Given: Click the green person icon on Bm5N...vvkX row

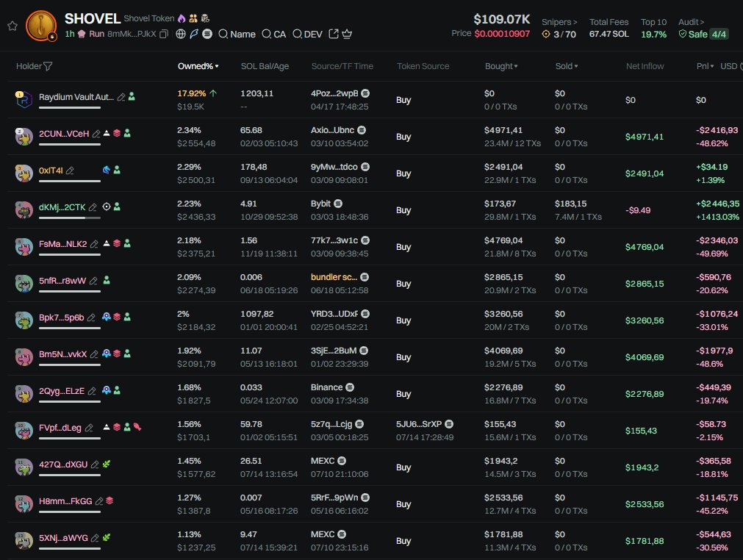Looking at the screenshot, I should [x=127, y=354].
